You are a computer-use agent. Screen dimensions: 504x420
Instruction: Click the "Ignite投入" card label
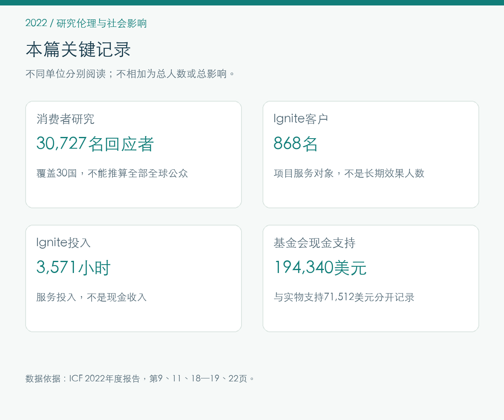click(x=63, y=243)
